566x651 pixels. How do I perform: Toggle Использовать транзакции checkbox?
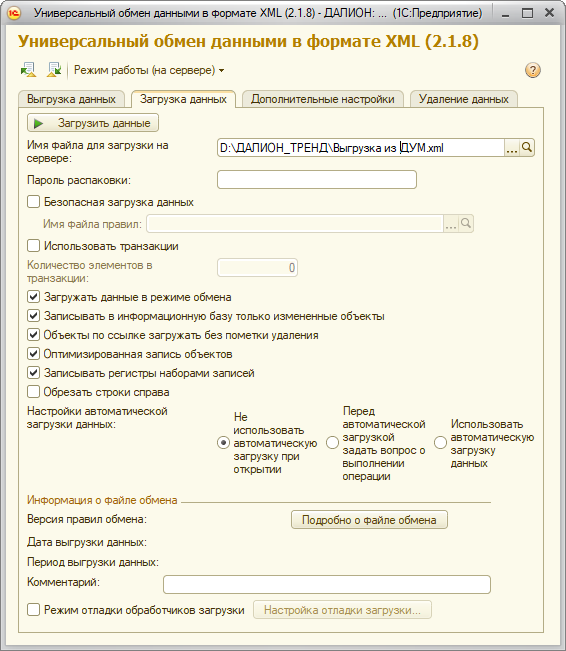[33, 246]
